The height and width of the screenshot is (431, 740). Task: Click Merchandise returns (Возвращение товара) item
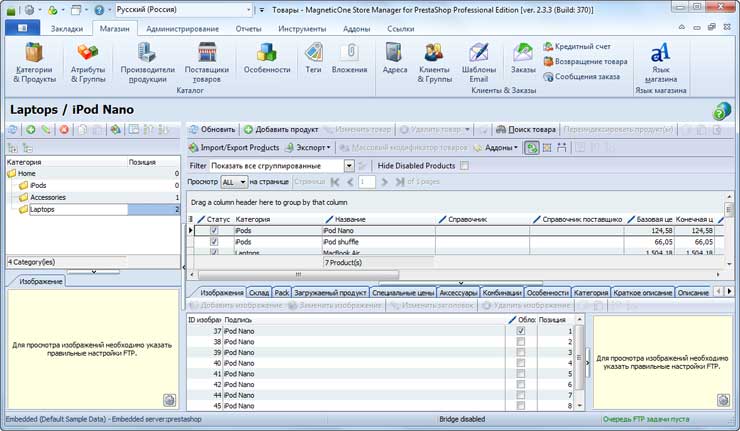[x=585, y=61]
